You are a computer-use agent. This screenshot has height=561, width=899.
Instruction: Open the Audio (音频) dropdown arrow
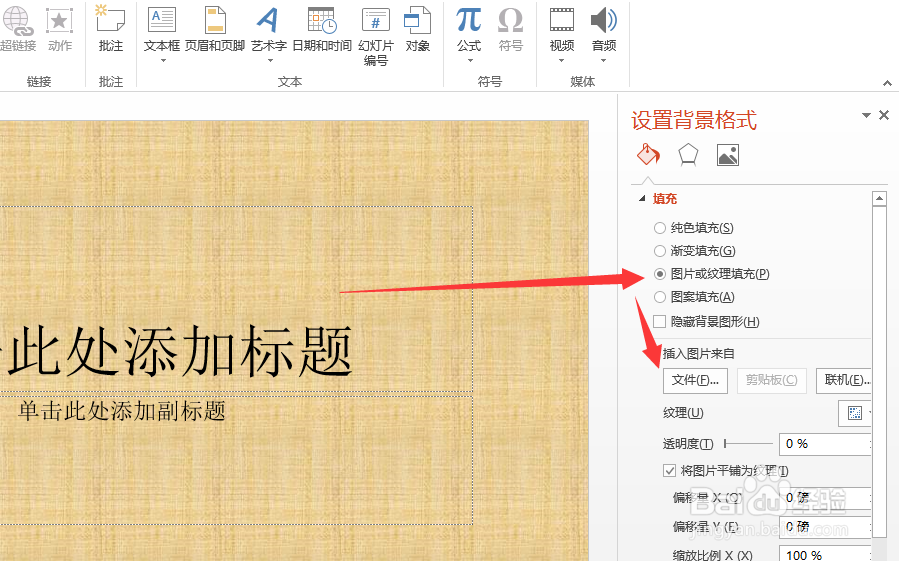click(604, 60)
